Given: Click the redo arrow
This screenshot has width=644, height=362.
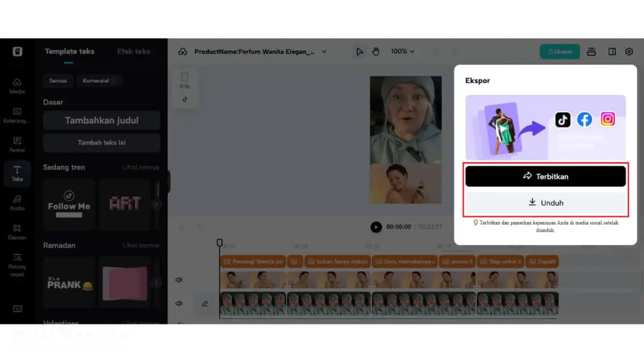Looking at the screenshot, I should pyautogui.click(x=454, y=51).
